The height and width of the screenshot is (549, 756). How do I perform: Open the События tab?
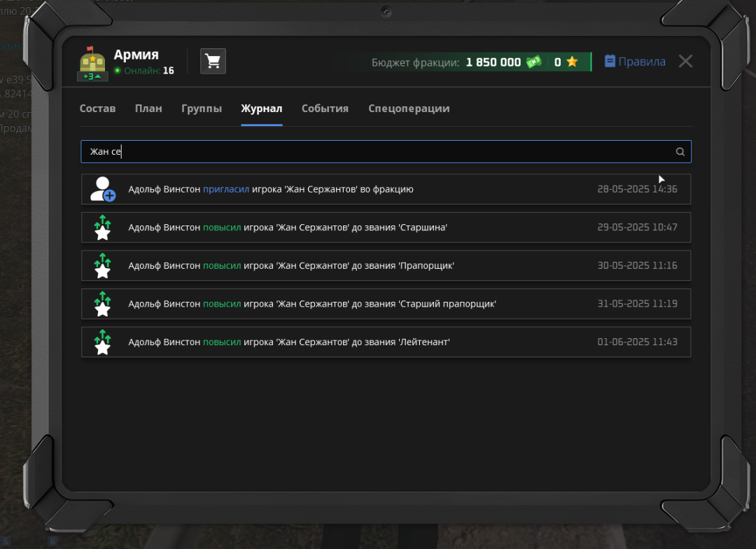click(325, 109)
